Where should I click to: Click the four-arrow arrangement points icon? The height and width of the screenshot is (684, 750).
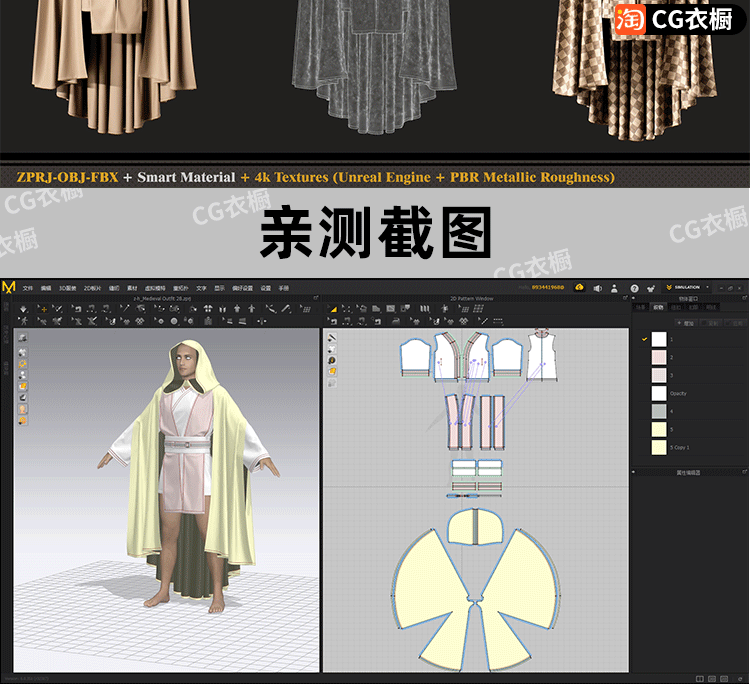[208, 309]
